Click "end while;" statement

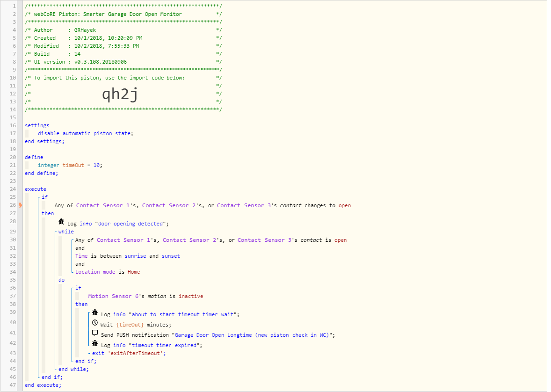tap(73, 370)
